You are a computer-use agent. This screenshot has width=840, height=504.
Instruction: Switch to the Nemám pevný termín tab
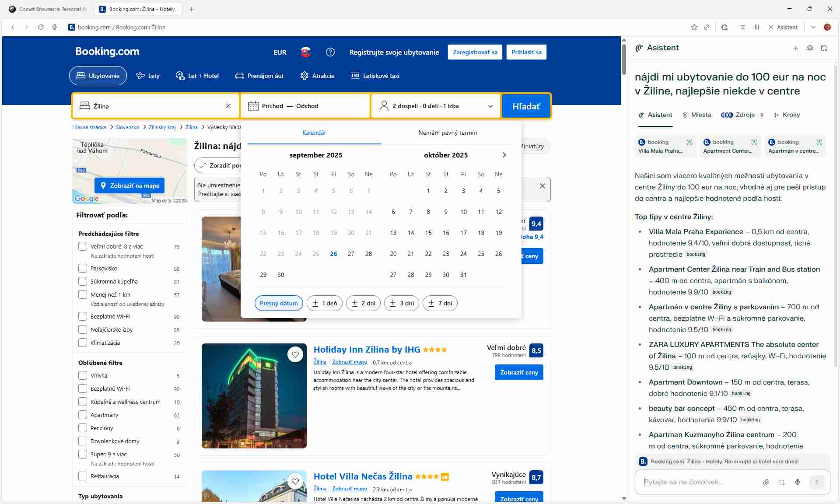click(447, 133)
